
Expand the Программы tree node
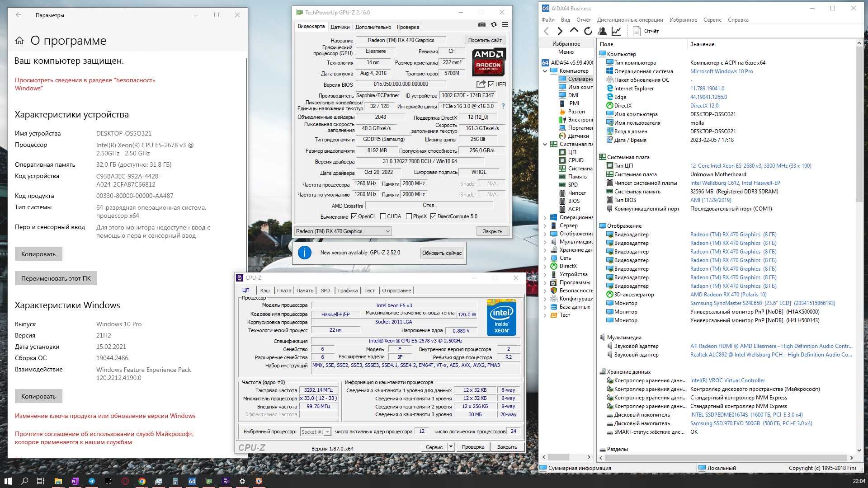tap(545, 282)
